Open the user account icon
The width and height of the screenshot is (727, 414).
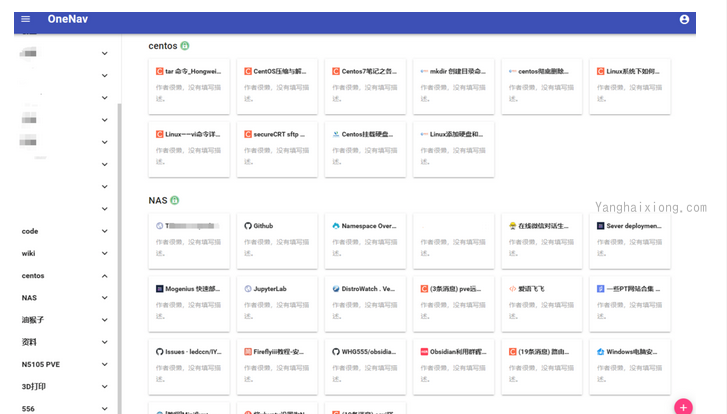click(x=684, y=19)
